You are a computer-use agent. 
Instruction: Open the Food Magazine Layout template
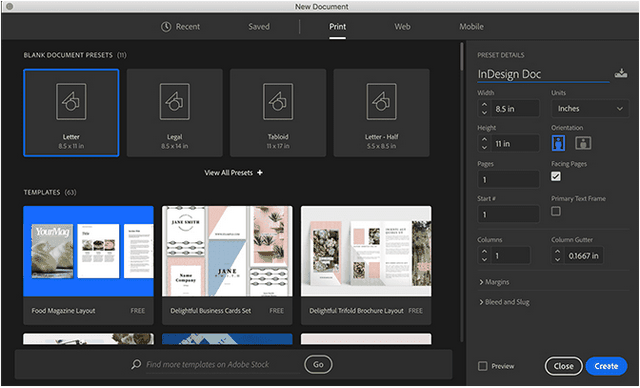[89, 265]
